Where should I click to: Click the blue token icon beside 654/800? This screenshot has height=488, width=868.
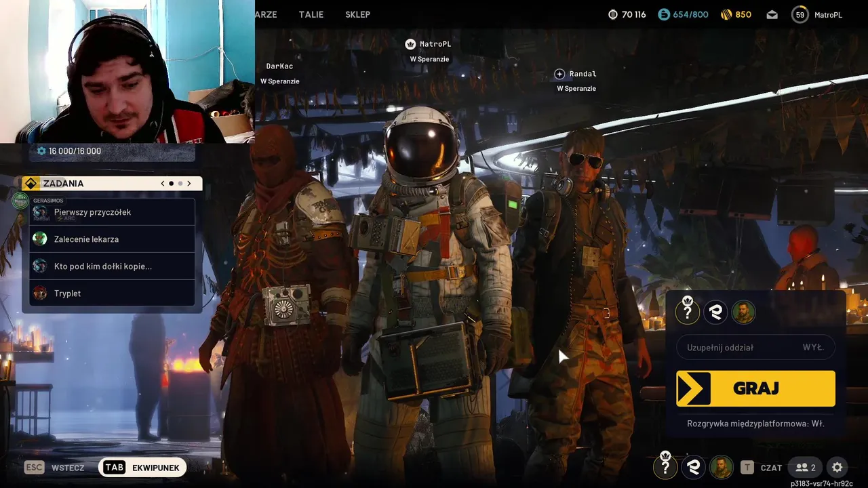pos(664,14)
